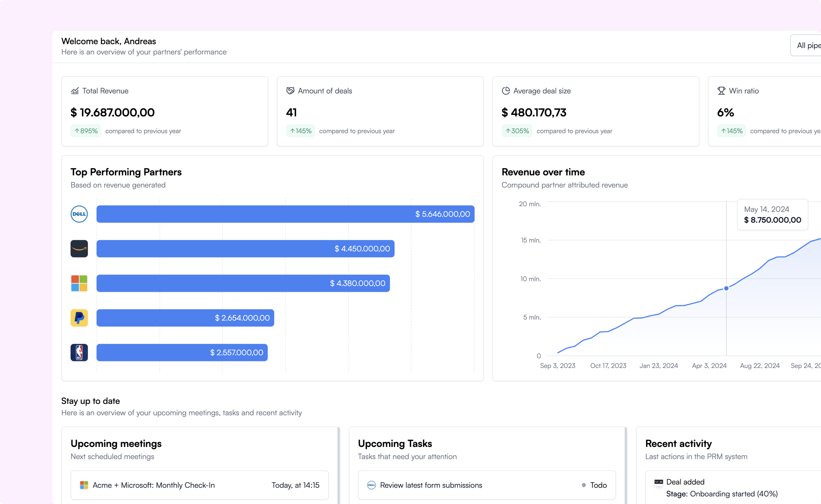Click the Recent activity heading

pyautogui.click(x=679, y=444)
